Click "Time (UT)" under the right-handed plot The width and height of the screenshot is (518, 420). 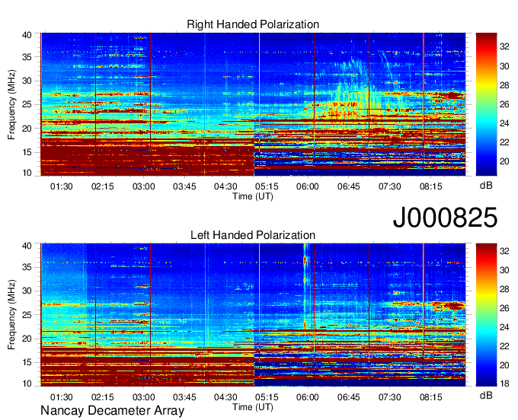point(253,196)
